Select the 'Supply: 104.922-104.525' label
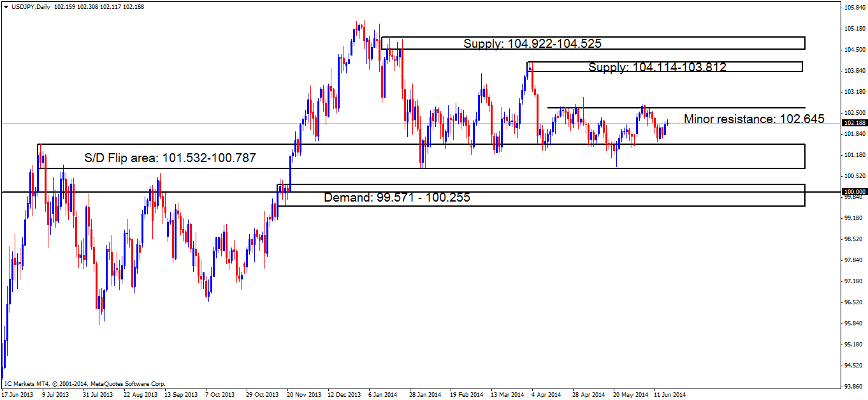This screenshot has width=868, height=400. 532,44
